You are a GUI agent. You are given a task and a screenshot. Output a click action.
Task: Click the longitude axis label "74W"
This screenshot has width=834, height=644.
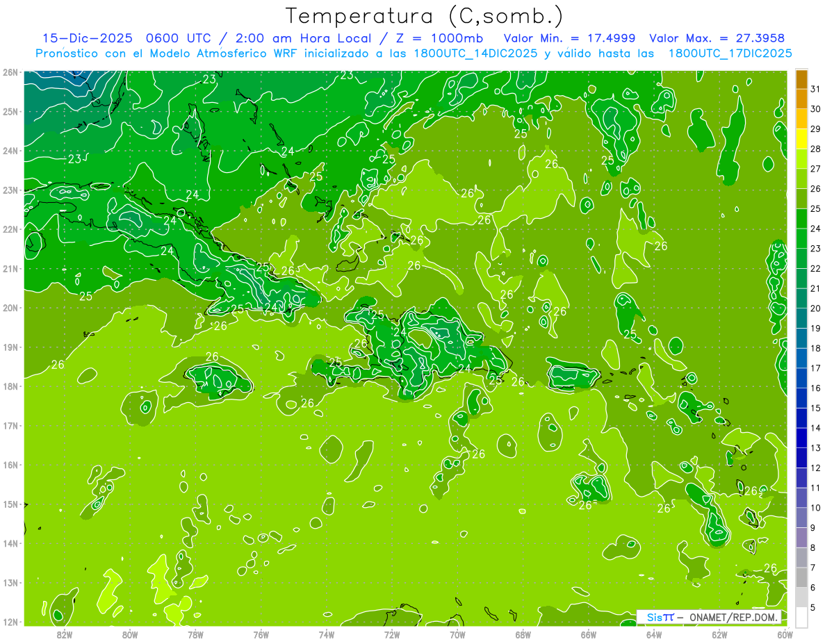click(327, 634)
